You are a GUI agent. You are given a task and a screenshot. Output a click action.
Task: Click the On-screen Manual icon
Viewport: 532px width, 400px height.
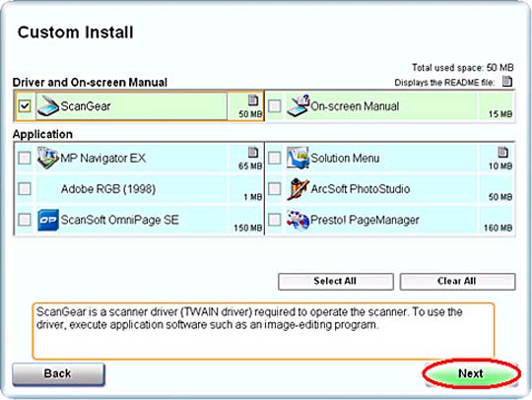point(298,105)
